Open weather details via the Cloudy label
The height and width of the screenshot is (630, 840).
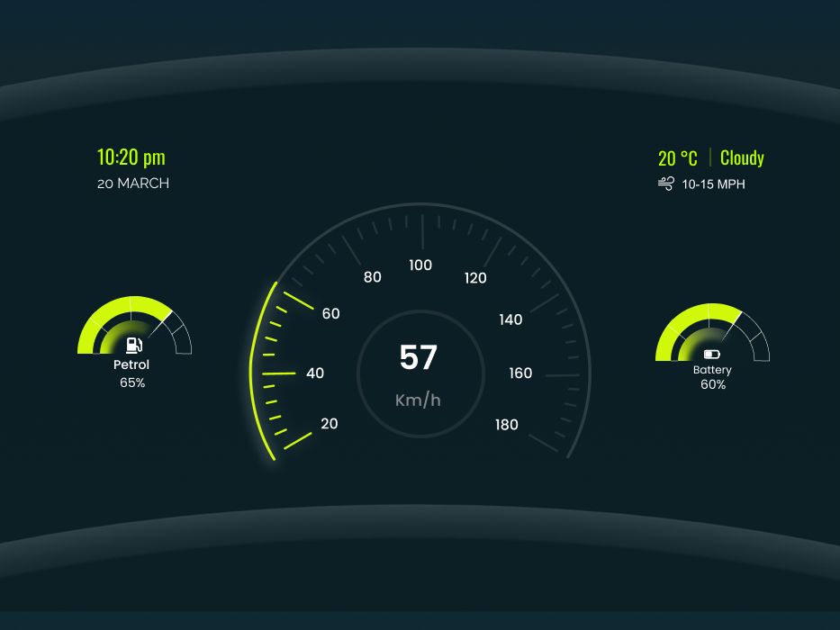742,157
